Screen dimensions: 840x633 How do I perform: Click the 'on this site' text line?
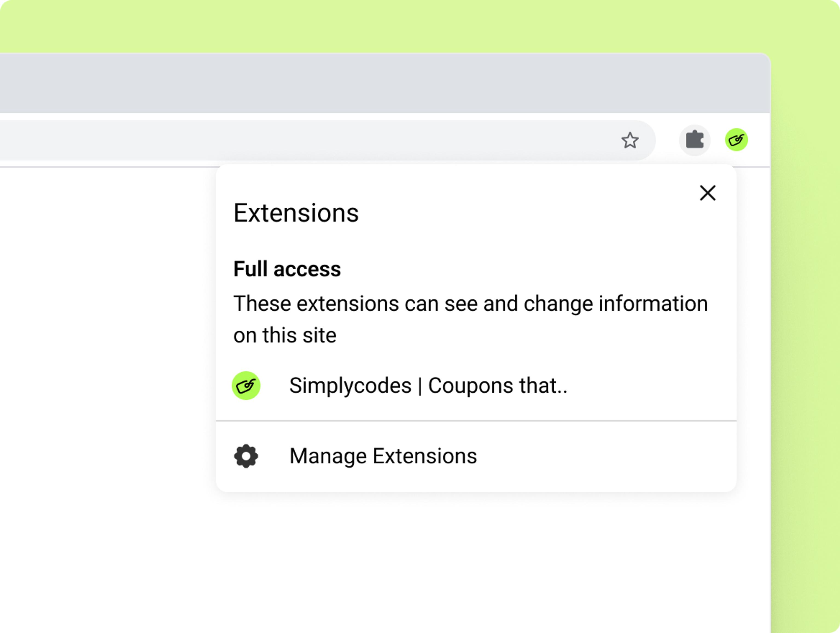284,335
